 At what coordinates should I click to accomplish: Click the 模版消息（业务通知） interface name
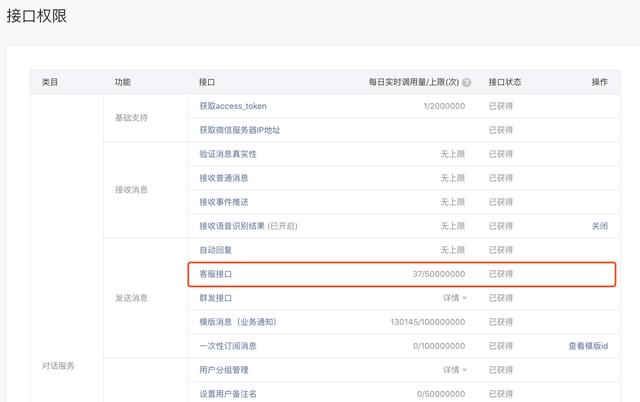click(238, 322)
